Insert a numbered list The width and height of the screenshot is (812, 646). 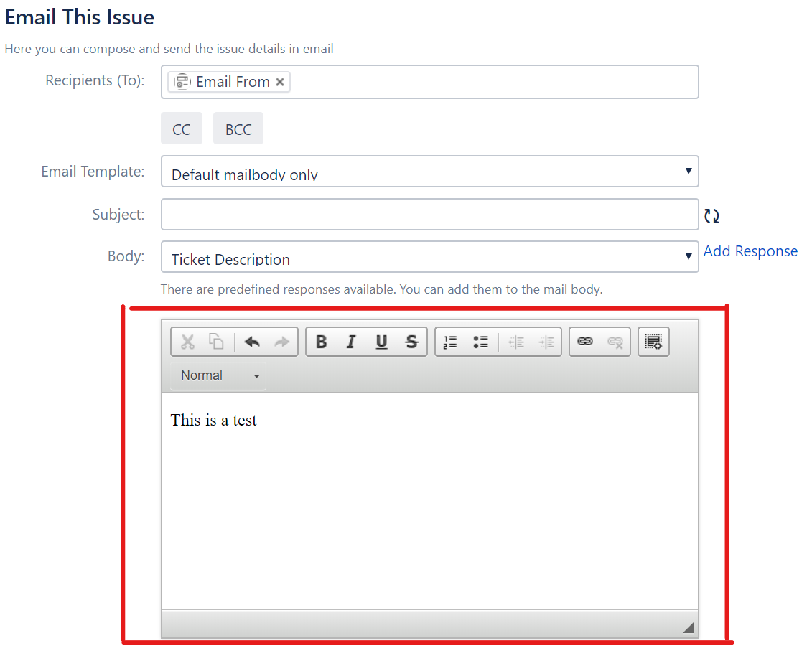(x=451, y=342)
